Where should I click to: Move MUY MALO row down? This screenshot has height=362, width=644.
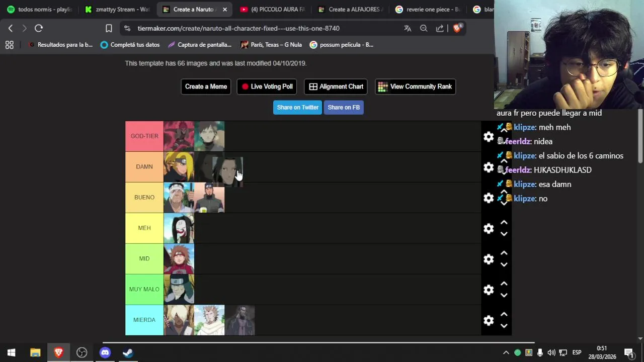tap(504, 296)
